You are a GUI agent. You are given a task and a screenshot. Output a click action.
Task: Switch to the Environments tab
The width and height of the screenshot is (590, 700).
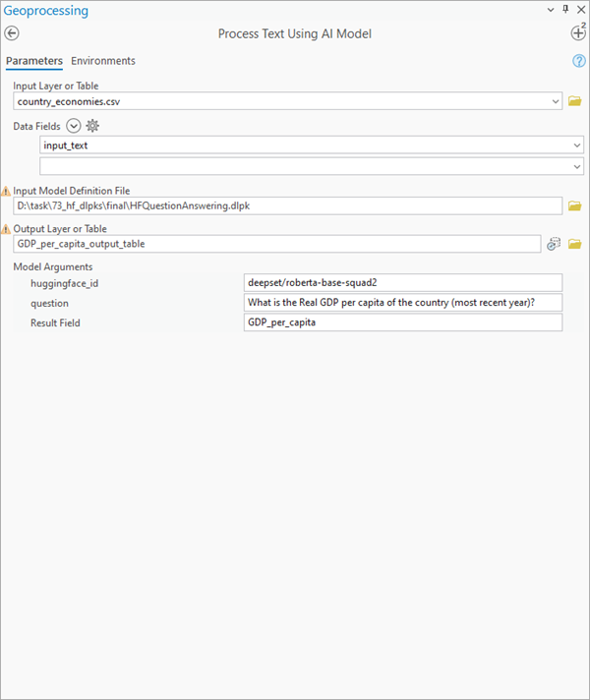[103, 61]
